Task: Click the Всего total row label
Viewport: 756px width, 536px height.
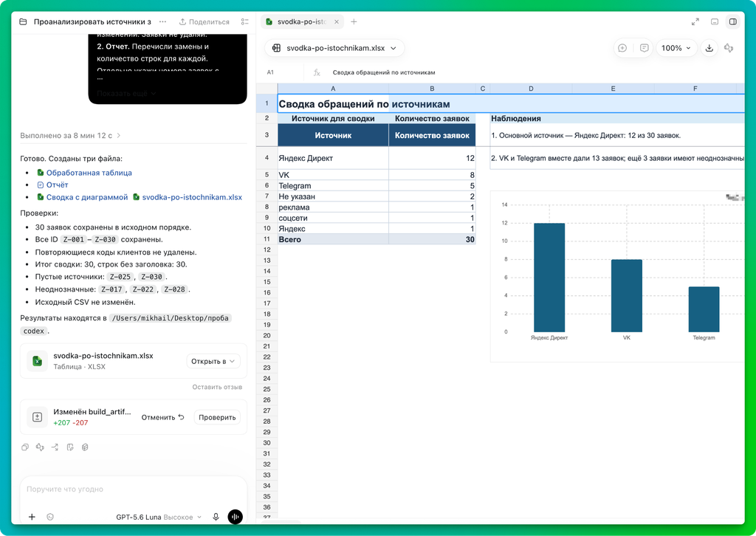Action: [333, 239]
